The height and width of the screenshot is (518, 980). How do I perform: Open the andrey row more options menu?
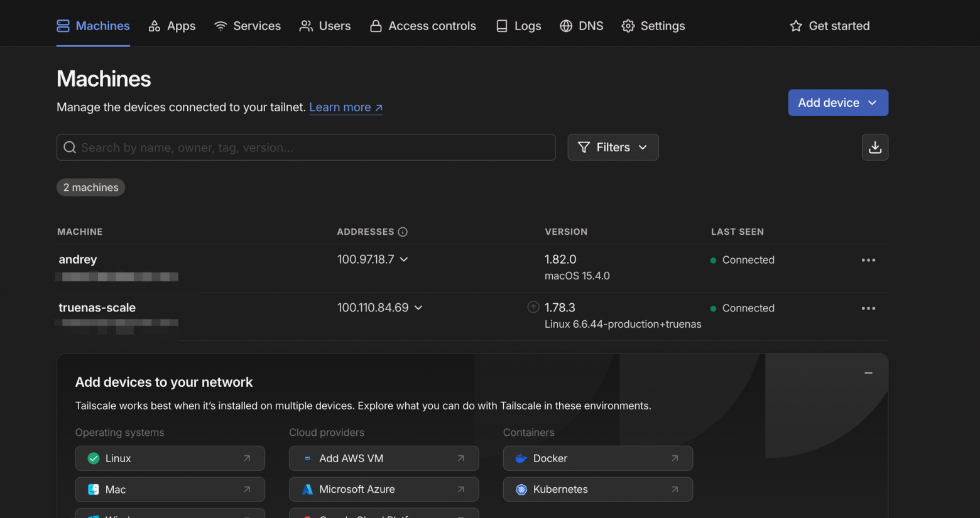click(868, 260)
